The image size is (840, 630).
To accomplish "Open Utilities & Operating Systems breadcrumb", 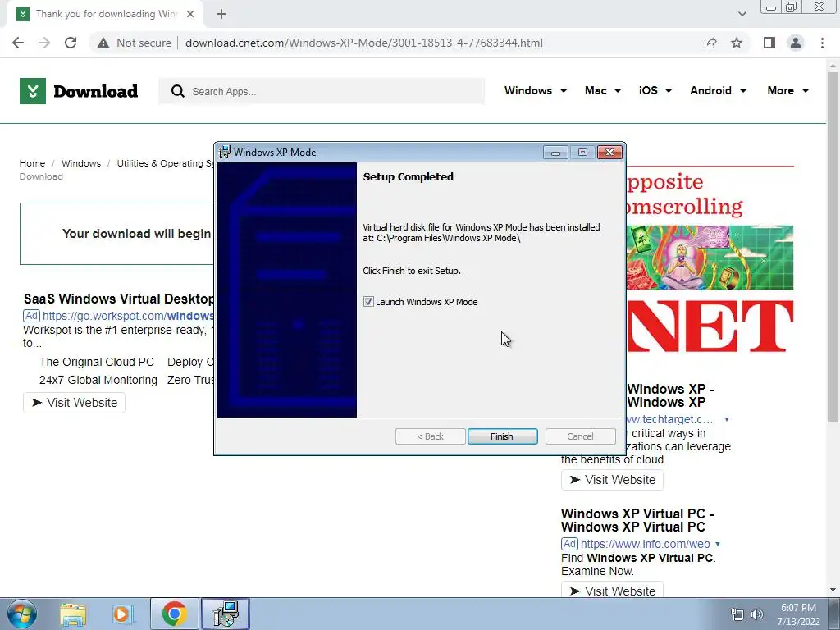I will point(165,163).
